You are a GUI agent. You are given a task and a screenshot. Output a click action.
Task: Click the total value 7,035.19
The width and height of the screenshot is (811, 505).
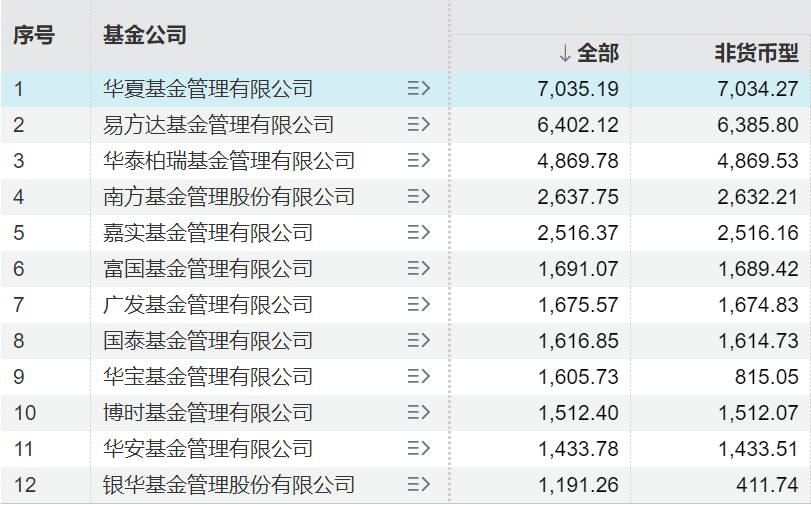[578, 89]
